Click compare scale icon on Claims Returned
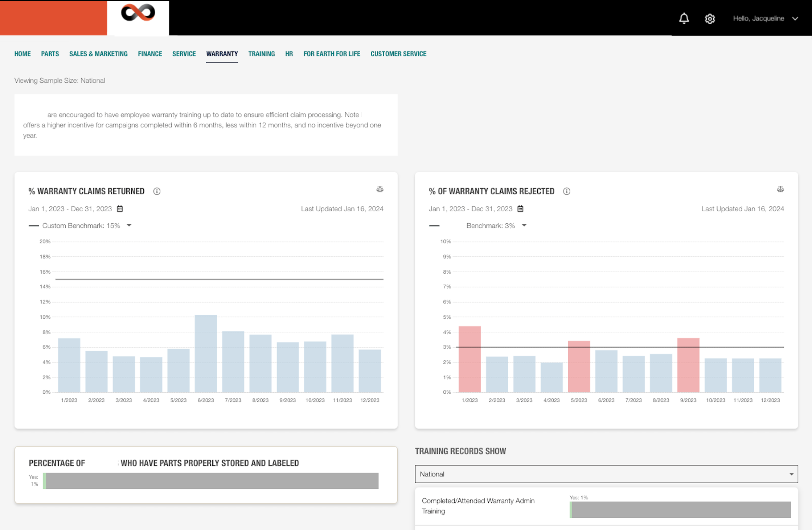The image size is (812, 530). [x=380, y=189]
